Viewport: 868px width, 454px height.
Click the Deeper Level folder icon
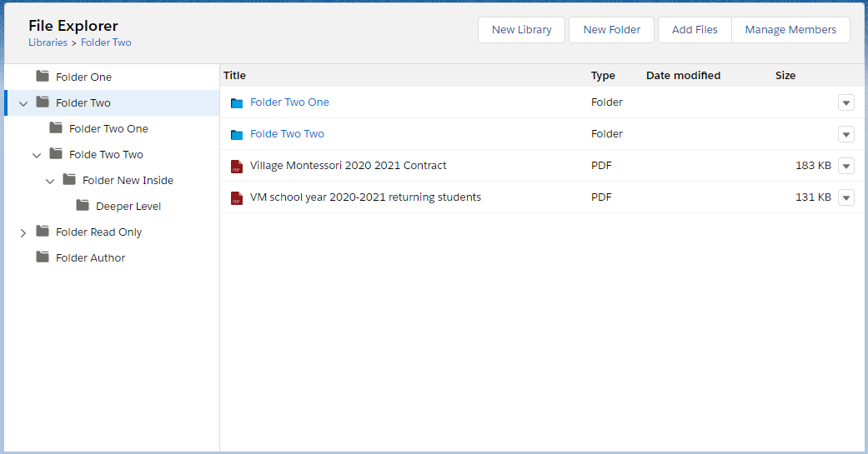[x=83, y=206]
